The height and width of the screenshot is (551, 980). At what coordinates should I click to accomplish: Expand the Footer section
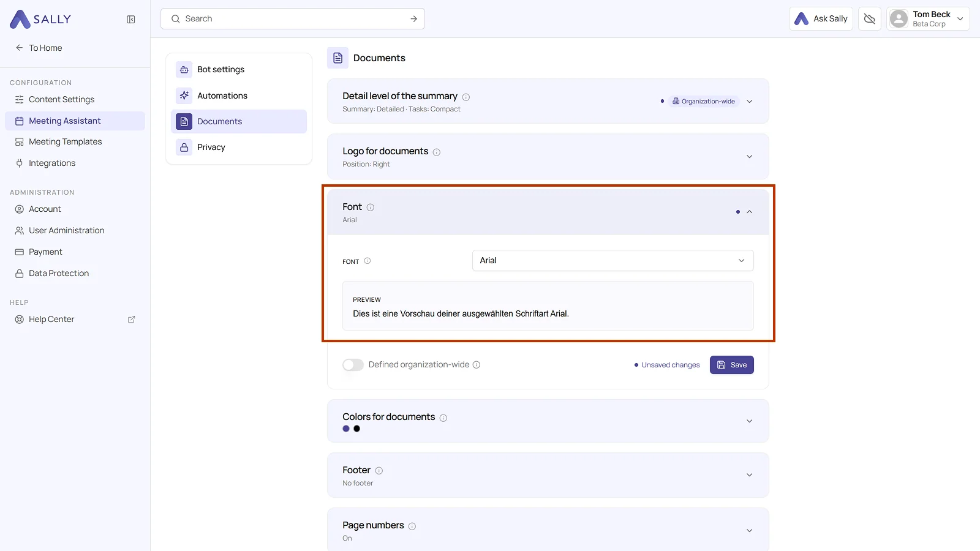(x=749, y=475)
